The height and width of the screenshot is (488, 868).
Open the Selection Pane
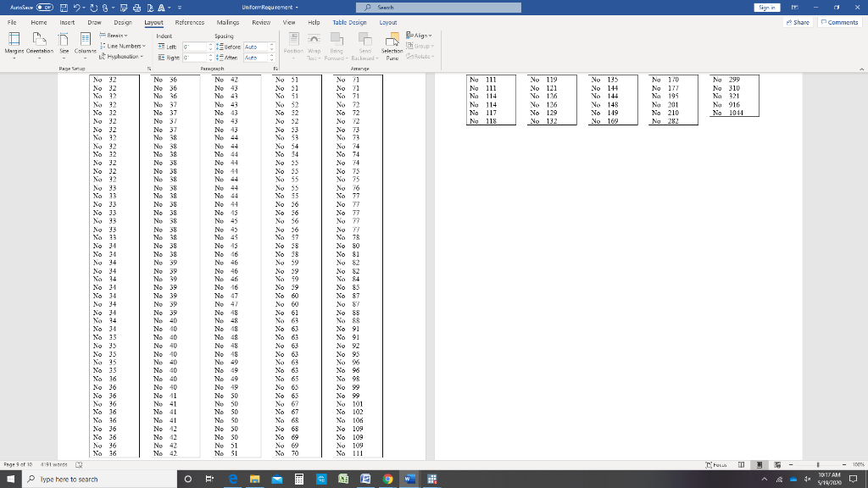coord(392,46)
